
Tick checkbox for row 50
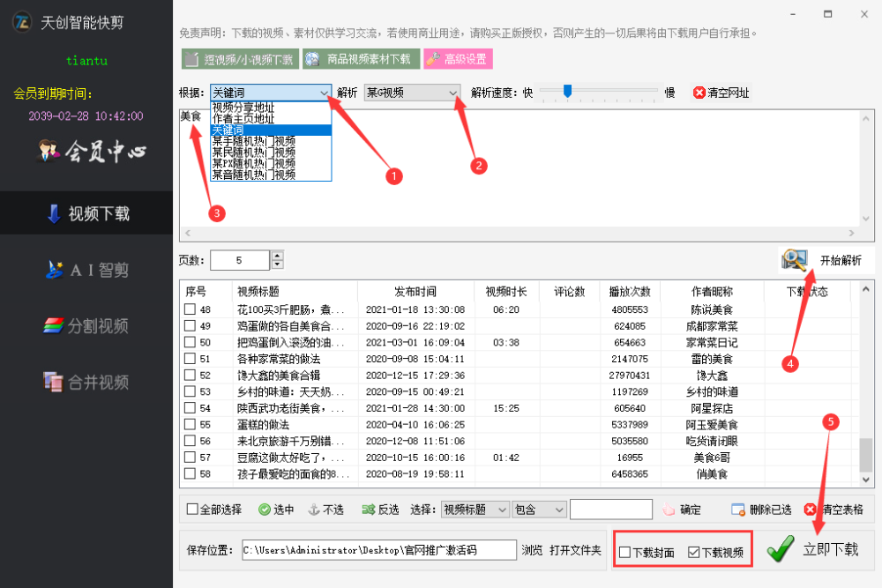pyautogui.click(x=191, y=342)
